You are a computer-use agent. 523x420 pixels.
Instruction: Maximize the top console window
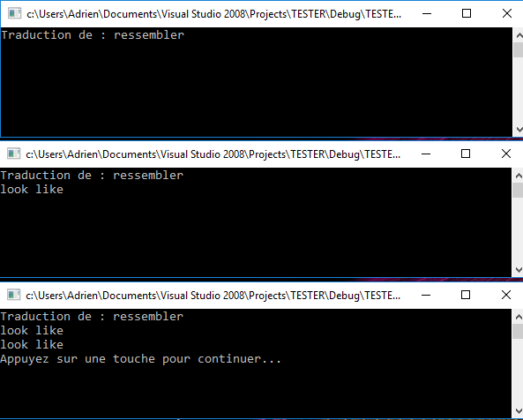[x=466, y=14]
